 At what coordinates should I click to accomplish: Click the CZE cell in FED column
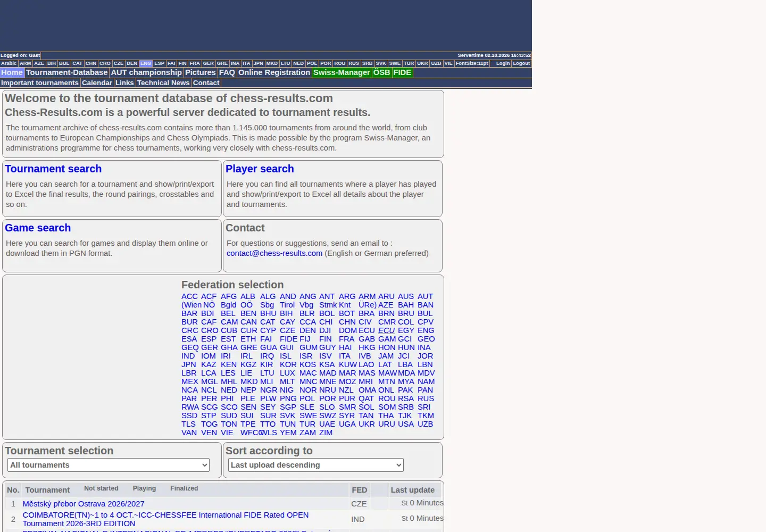[359, 504]
